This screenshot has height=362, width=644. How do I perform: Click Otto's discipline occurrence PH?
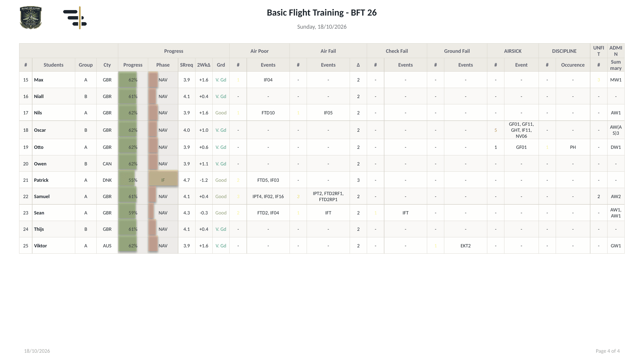pyautogui.click(x=573, y=147)
